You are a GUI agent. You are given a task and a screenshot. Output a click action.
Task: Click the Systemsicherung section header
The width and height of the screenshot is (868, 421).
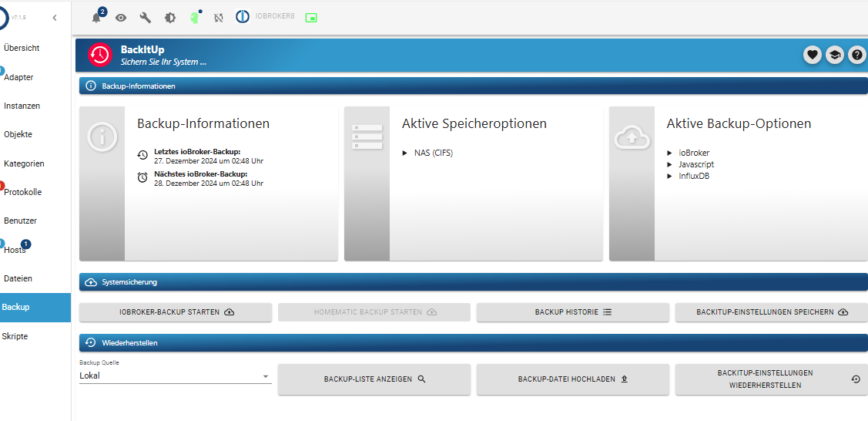[x=474, y=282]
